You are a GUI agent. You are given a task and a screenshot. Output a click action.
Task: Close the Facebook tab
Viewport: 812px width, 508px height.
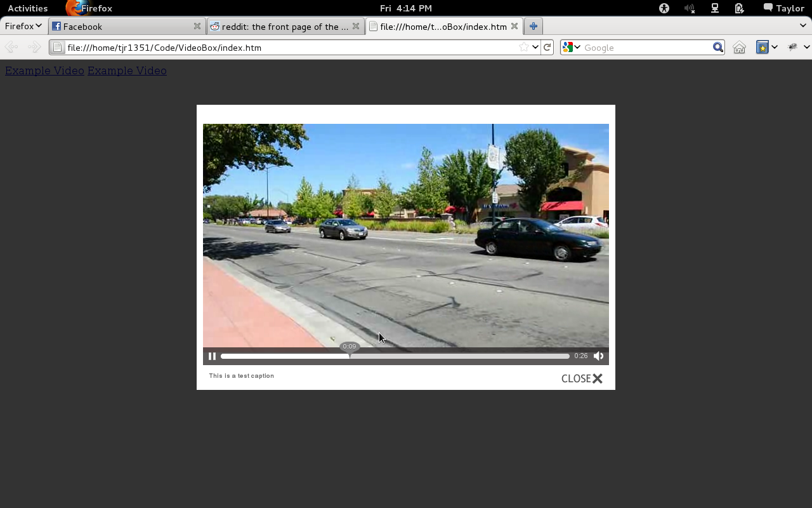point(197,27)
